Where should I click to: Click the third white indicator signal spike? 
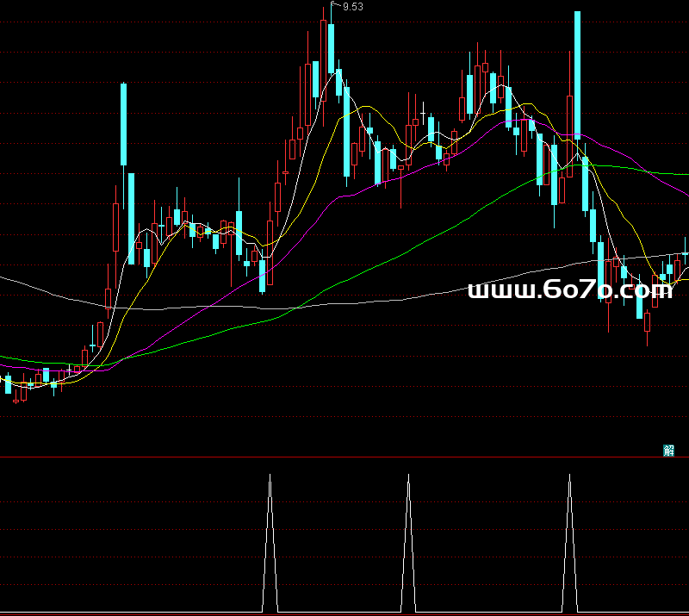(569, 543)
